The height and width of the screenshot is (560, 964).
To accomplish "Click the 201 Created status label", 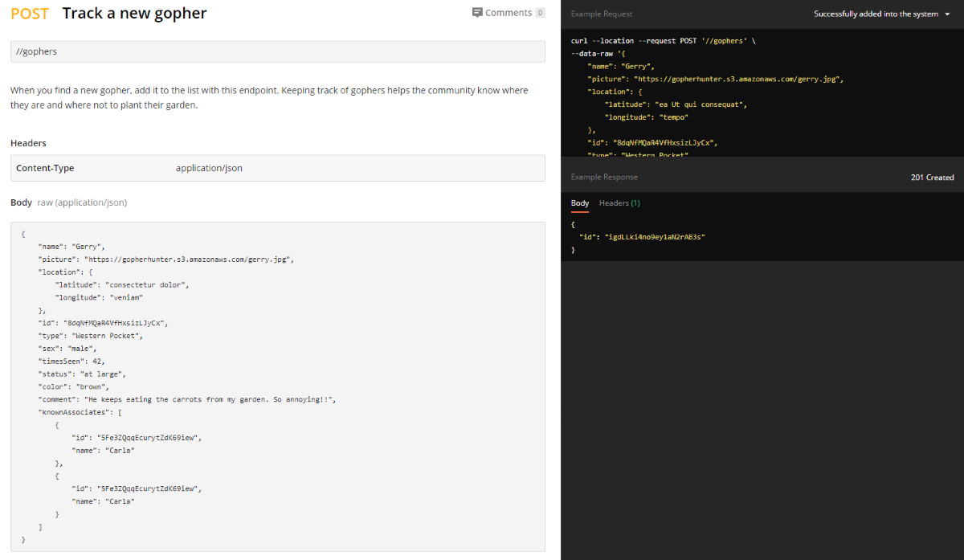I will (932, 178).
